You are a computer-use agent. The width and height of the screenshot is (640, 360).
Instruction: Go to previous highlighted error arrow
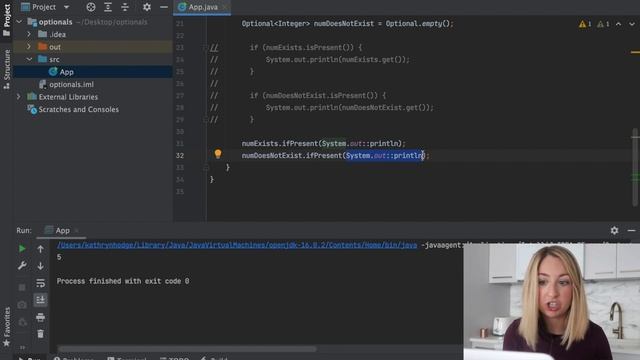(x=618, y=24)
